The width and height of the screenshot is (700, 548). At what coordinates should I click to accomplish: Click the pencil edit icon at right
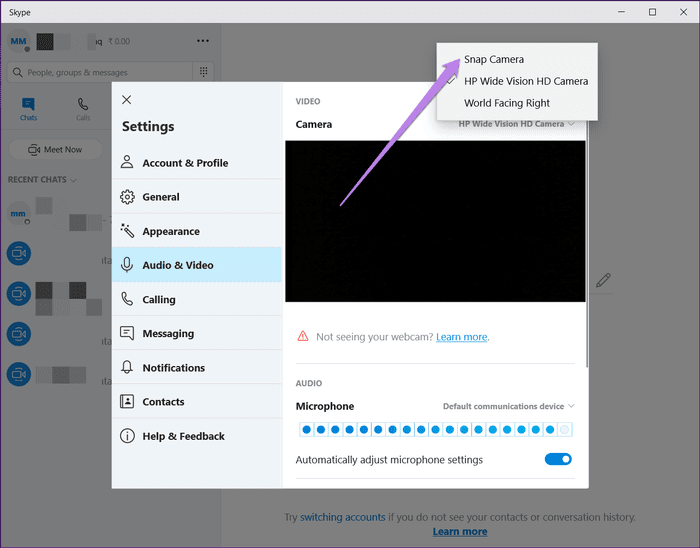pyautogui.click(x=603, y=281)
